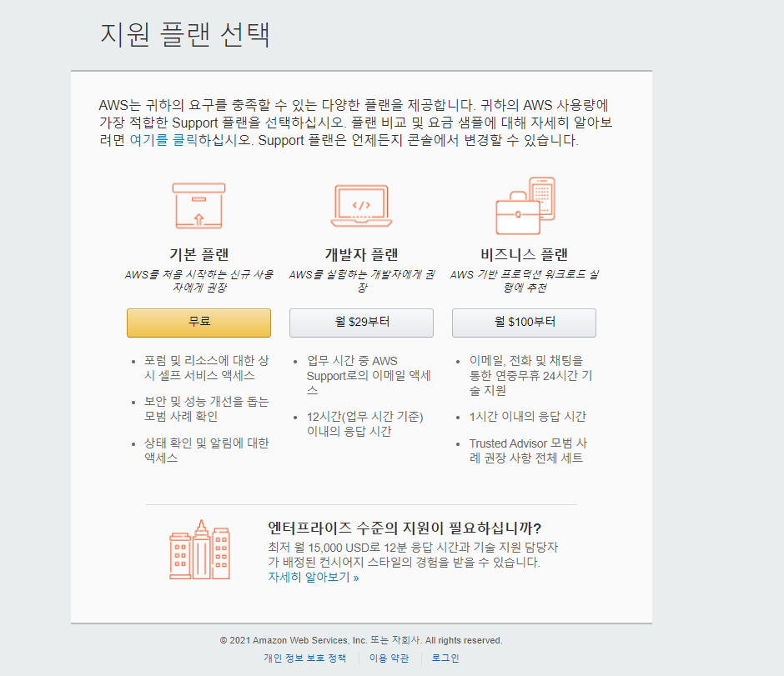Click the 지원 플랜 선택 page title

(185, 34)
